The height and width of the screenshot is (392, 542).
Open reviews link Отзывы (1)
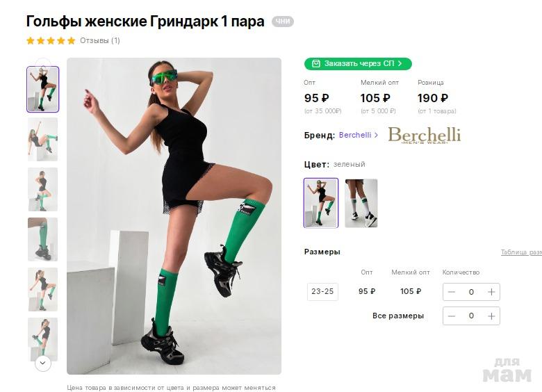(x=100, y=40)
